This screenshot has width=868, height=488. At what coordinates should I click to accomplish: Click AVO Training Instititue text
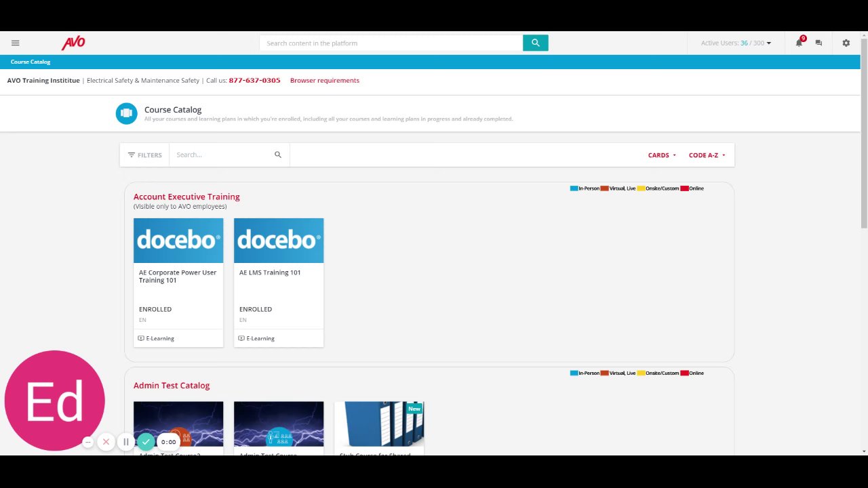[x=43, y=80]
